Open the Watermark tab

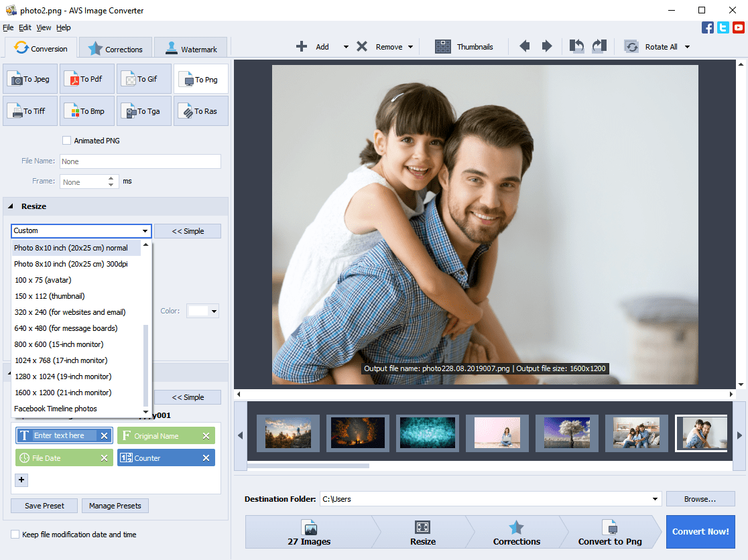pyautogui.click(x=190, y=49)
